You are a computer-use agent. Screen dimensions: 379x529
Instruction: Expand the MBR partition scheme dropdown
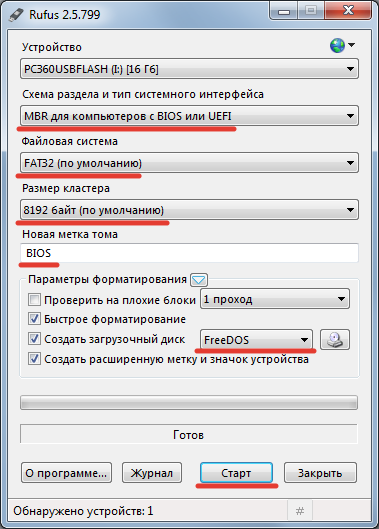189,116
